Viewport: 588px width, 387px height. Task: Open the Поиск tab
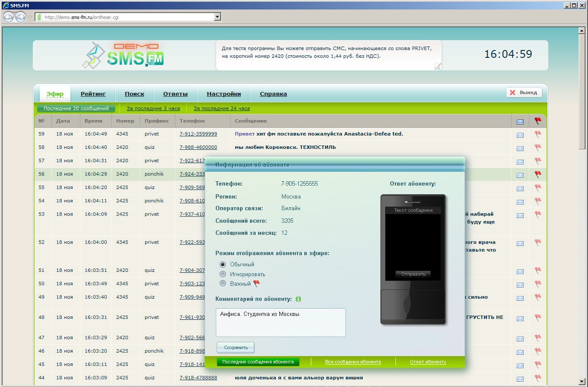(134, 94)
